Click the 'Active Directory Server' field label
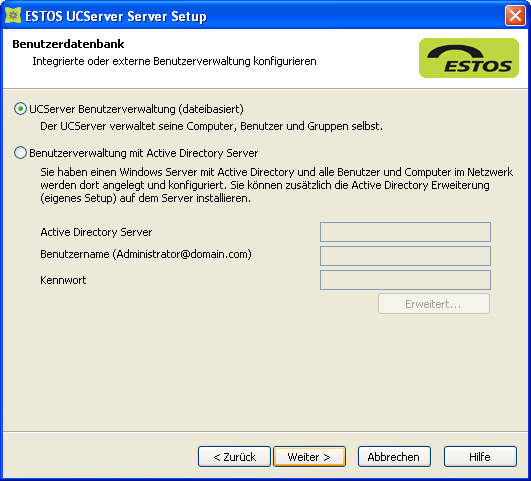 (x=96, y=232)
